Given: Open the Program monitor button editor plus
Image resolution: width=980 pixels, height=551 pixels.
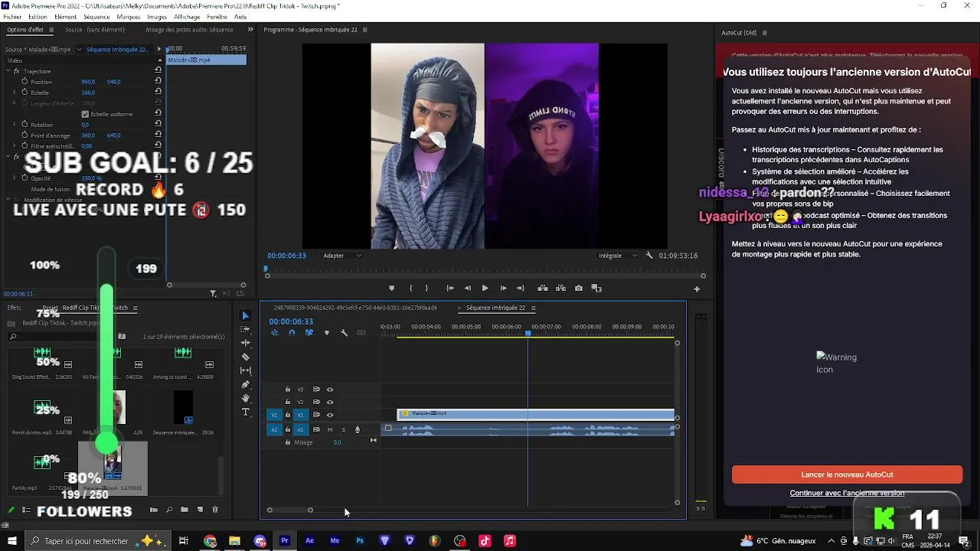Looking at the screenshot, I should pos(697,289).
